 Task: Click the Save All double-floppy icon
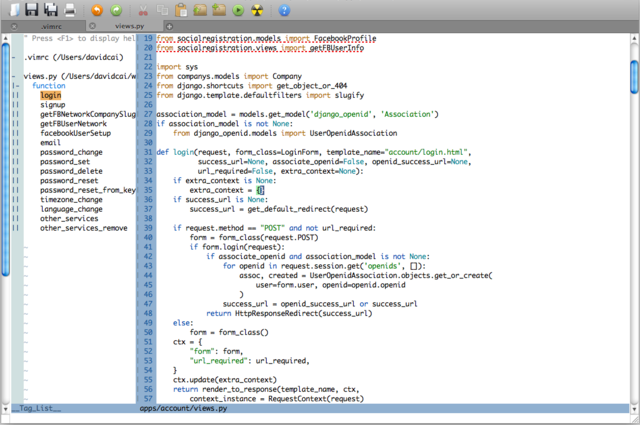click(51, 9)
